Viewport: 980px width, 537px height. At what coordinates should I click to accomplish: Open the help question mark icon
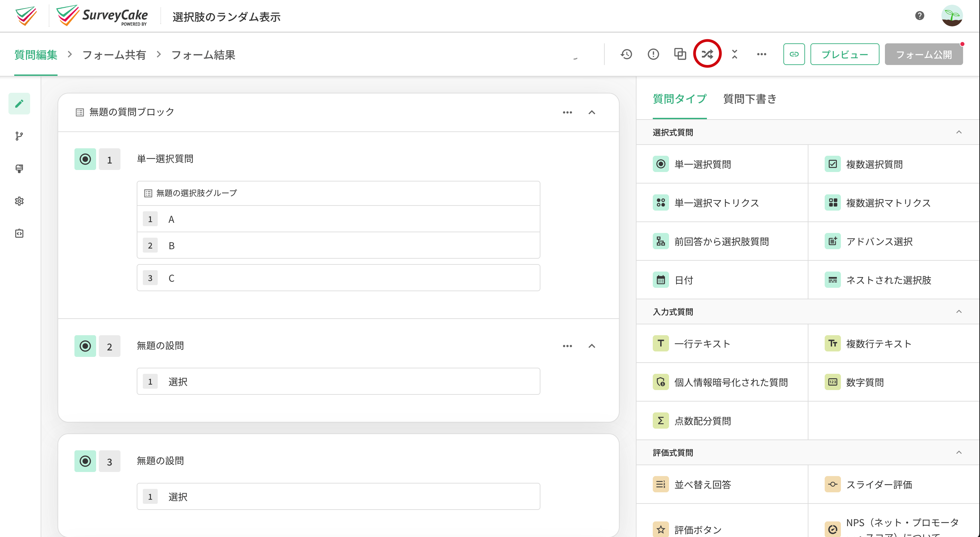[x=919, y=16]
